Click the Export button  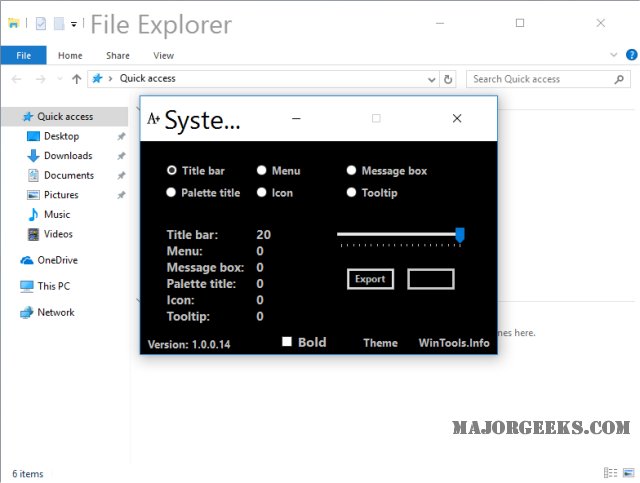[x=370, y=279]
